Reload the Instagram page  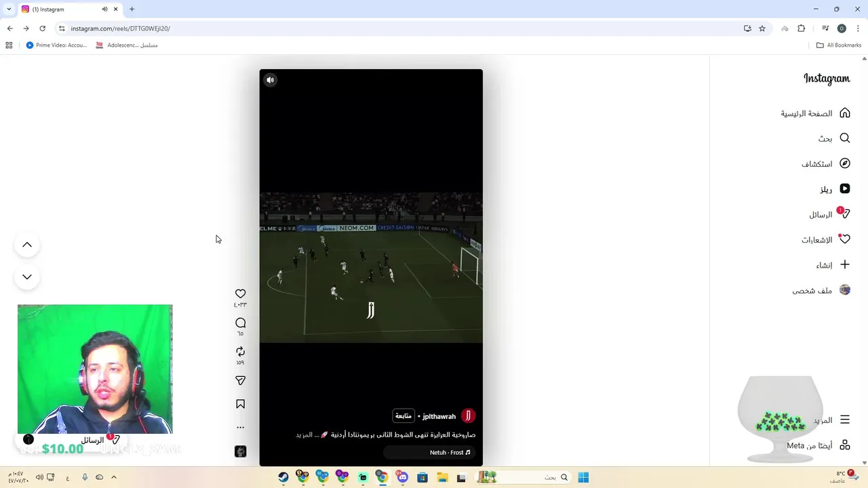click(42, 28)
